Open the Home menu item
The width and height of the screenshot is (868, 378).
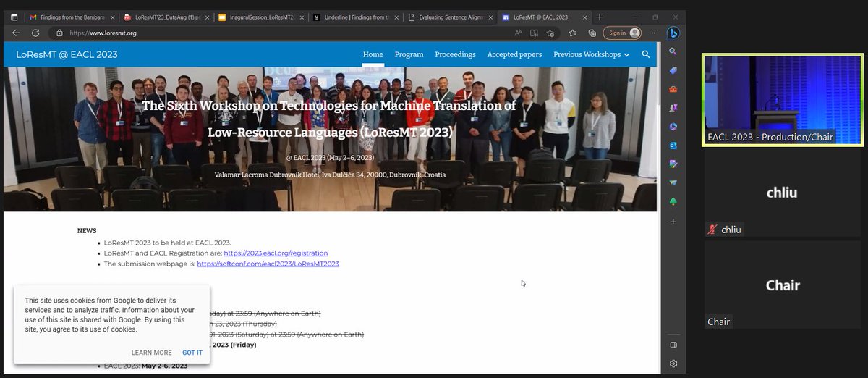click(x=373, y=54)
